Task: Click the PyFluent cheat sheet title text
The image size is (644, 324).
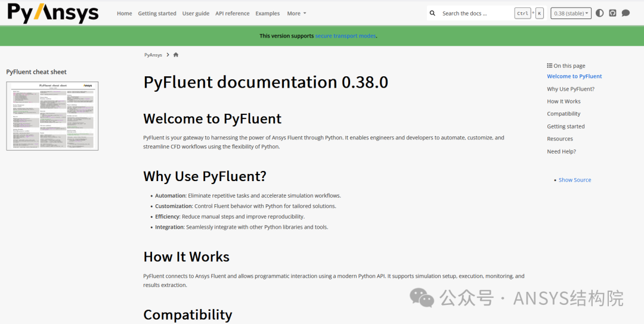Action: (x=36, y=72)
